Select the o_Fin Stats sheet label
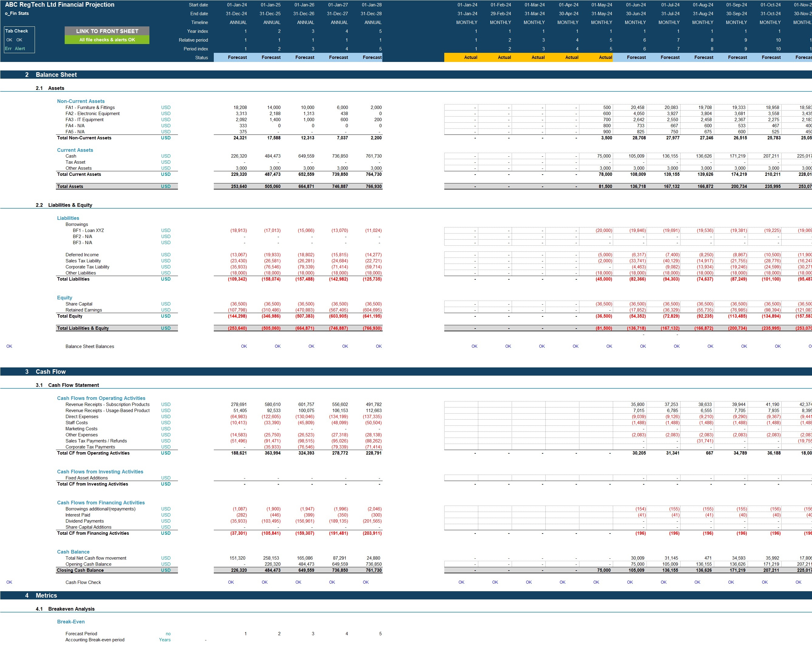The height and width of the screenshot is (648, 812). [17, 13]
